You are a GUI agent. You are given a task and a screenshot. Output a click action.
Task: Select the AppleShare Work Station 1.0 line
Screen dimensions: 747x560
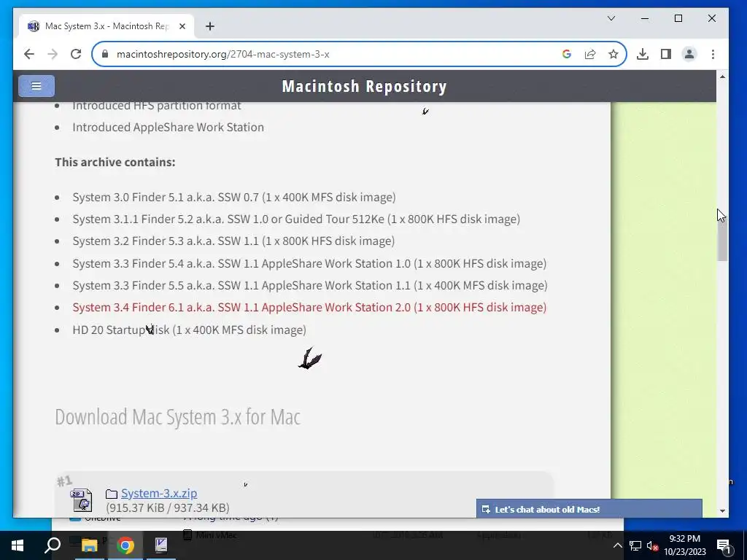point(309,263)
